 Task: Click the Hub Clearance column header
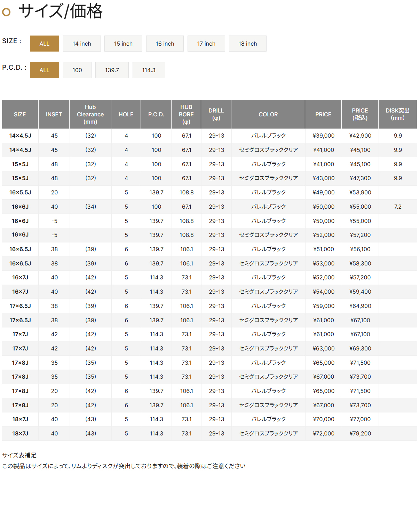point(90,114)
